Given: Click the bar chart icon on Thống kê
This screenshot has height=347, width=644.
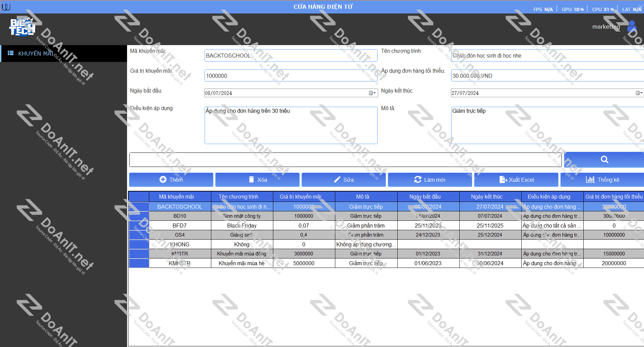Looking at the screenshot, I should [590, 179].
